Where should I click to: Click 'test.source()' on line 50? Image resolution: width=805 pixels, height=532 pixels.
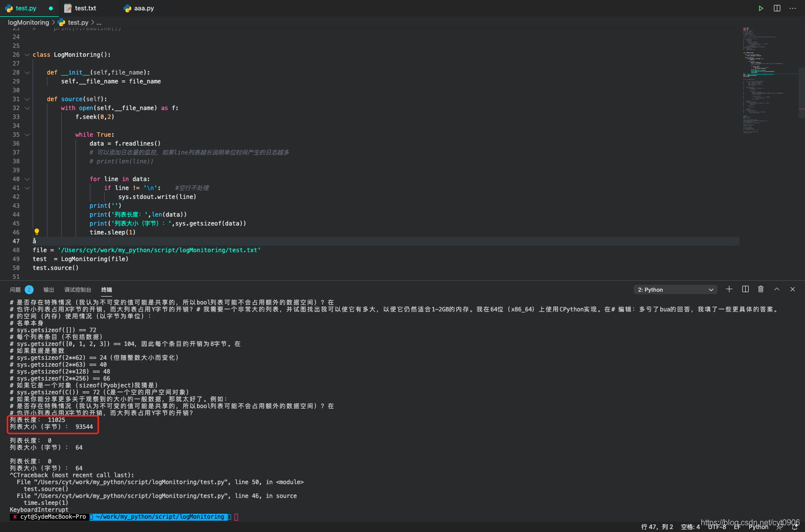coord(56,268)
